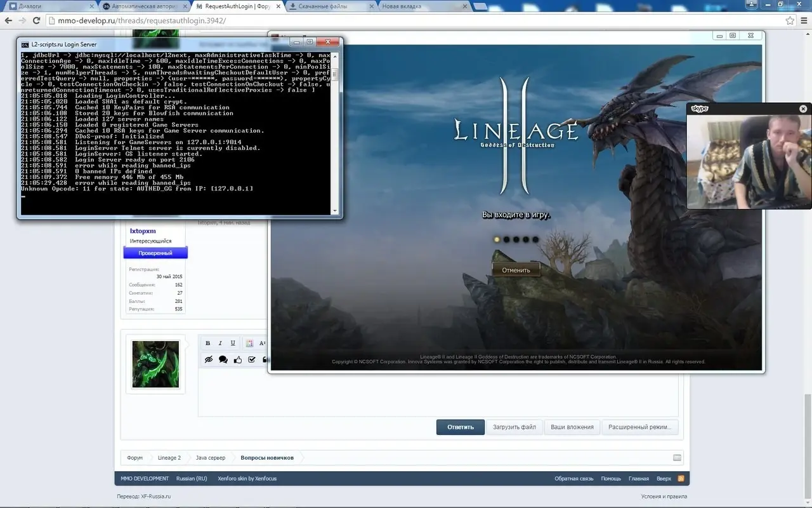Open Вопросы новичков breadcrumb
Screen dimensions: 812x508
tap(267, 458)
